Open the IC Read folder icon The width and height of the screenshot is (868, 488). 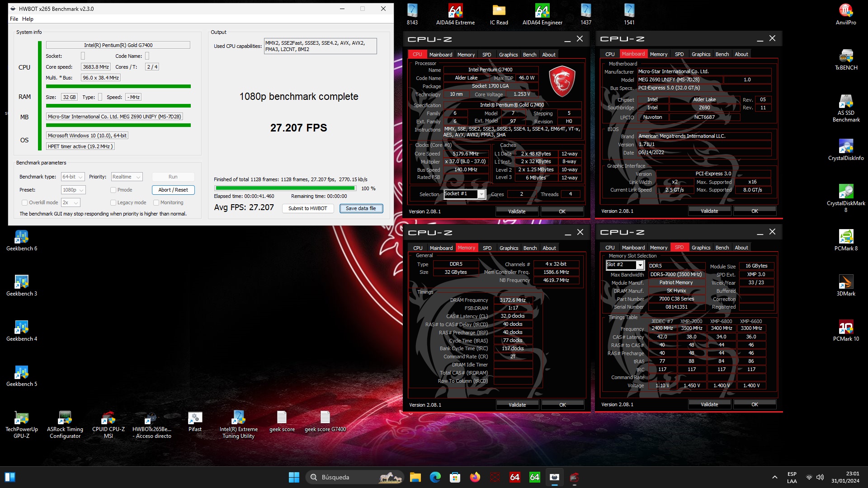coord(499,14)
